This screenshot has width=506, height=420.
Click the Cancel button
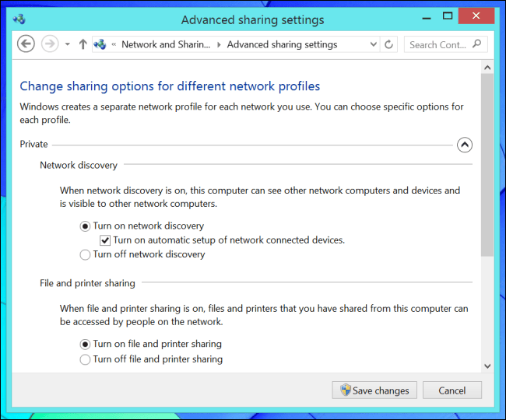tap(452, 390)
